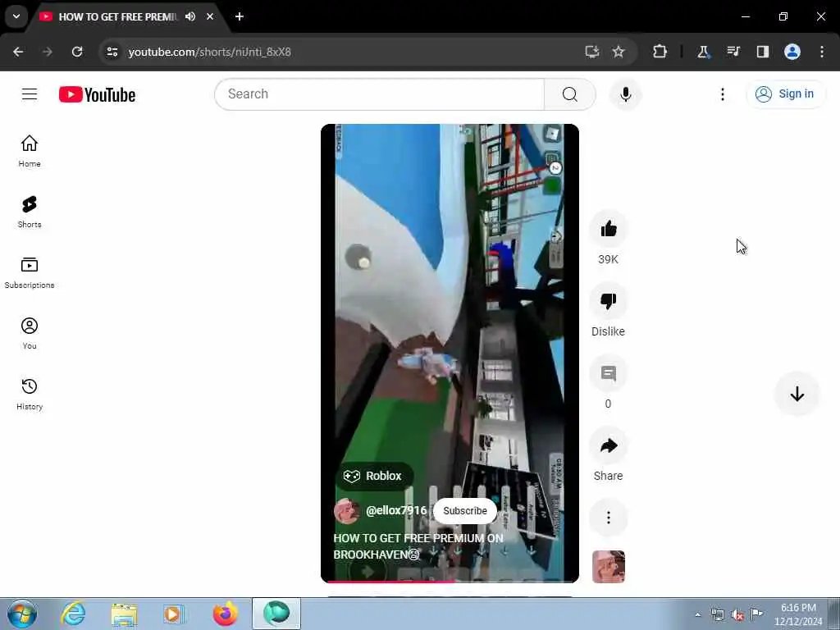Reload the current page
840x630 pixels.
click(x=77, y=52)
